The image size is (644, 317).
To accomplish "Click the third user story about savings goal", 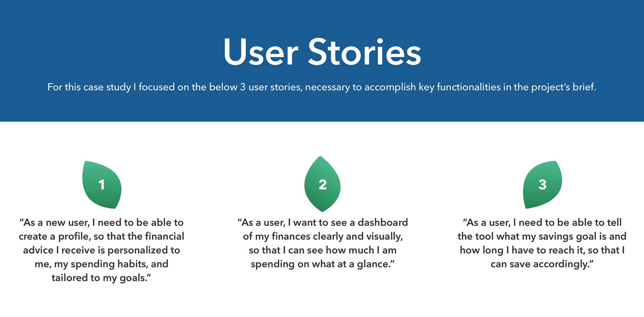I will (x=542, y=243).
